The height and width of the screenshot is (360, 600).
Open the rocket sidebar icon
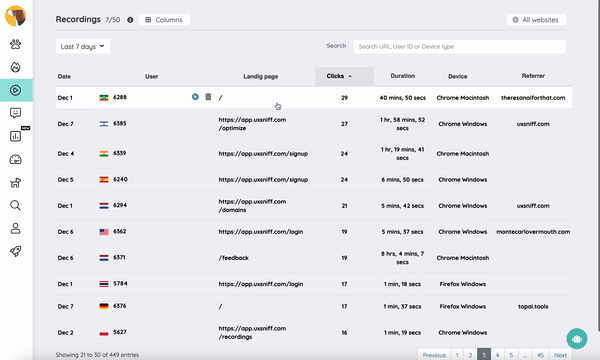click(x=15, y=251)
